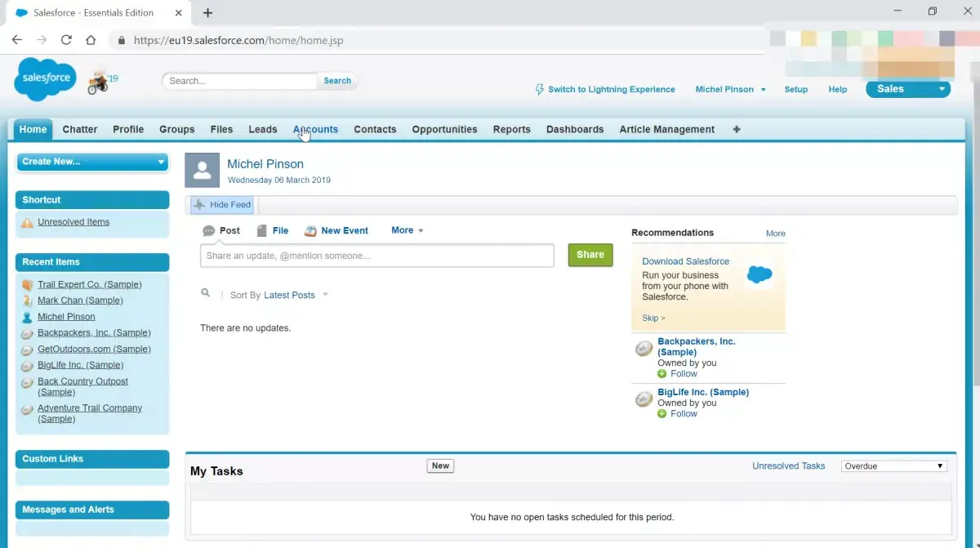Click the Unresolved Items warning icon
Screen dimensions: 980x548
pyautogui.click(x=28, y=222)
